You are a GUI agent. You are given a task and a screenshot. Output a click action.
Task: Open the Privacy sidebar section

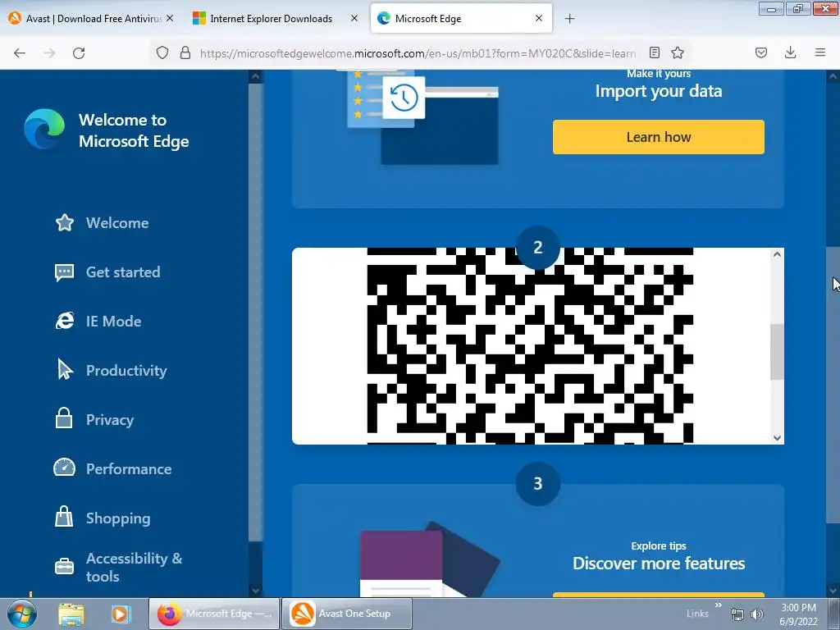tap(94, 419)
